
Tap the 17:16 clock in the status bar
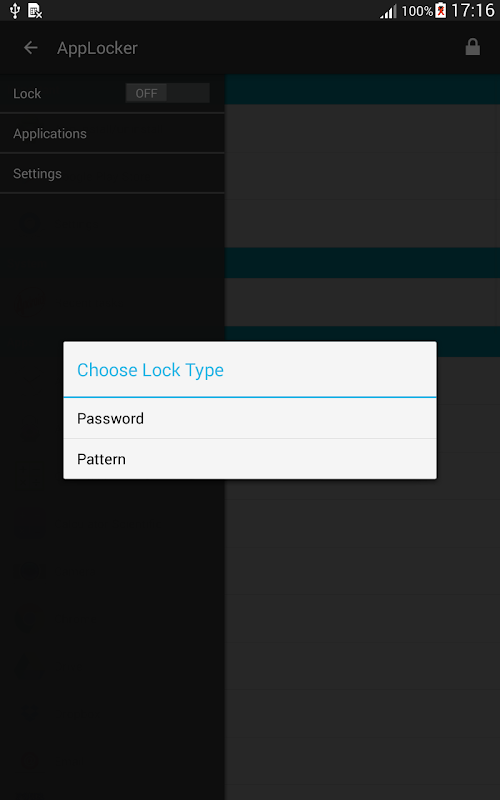pyautogui.click(x=473, y=10)
